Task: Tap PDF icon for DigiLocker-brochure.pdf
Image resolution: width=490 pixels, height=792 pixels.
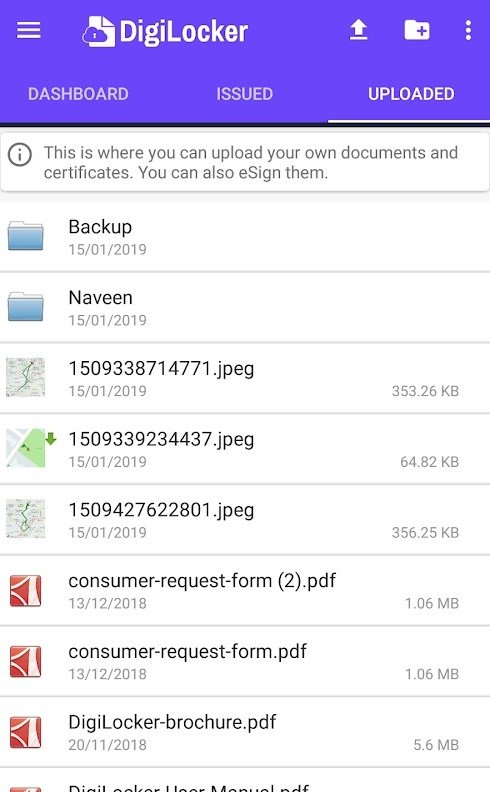Action: coord(26,732)
